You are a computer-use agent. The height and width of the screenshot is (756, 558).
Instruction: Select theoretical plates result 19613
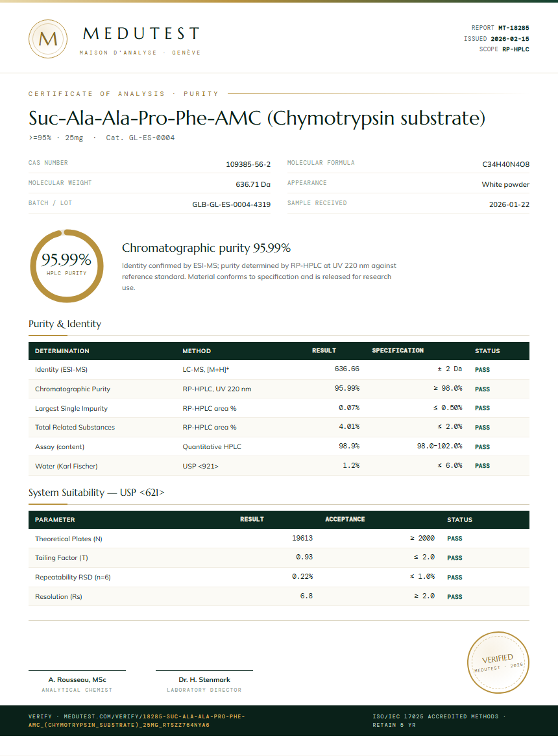pos(302,538)
